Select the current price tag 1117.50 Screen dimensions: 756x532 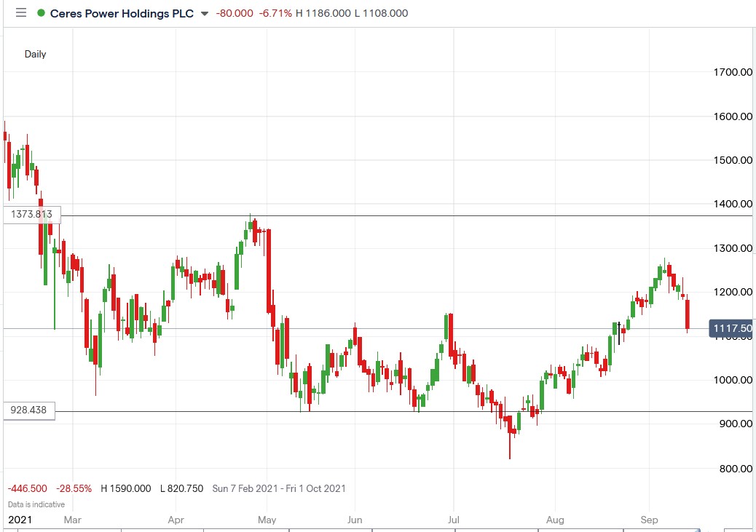731,329
